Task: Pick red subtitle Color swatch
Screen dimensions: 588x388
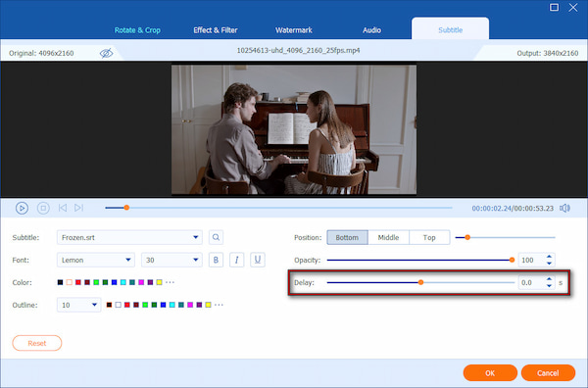Action: point(78,282)
